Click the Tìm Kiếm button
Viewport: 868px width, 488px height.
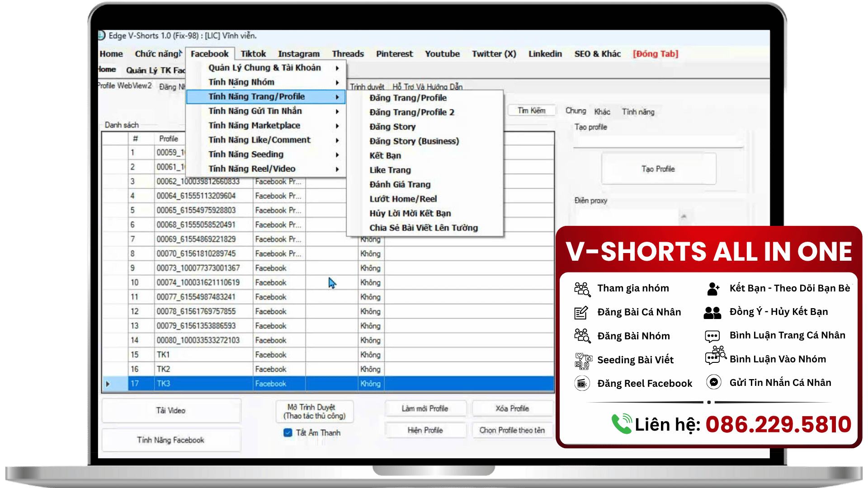click(531, 111)
